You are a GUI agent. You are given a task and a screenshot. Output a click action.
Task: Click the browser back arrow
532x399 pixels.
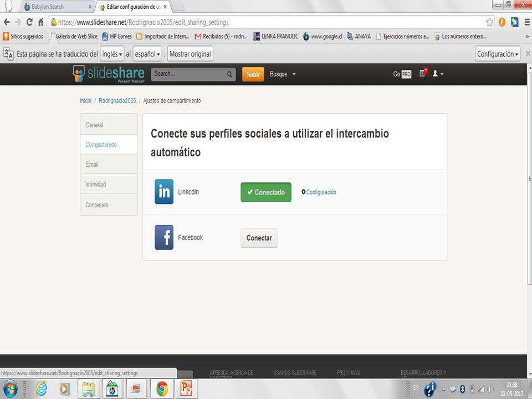point(7,22)
